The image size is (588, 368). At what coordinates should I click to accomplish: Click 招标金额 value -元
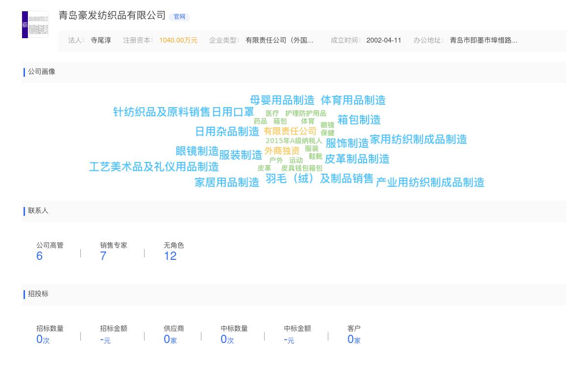105,340
